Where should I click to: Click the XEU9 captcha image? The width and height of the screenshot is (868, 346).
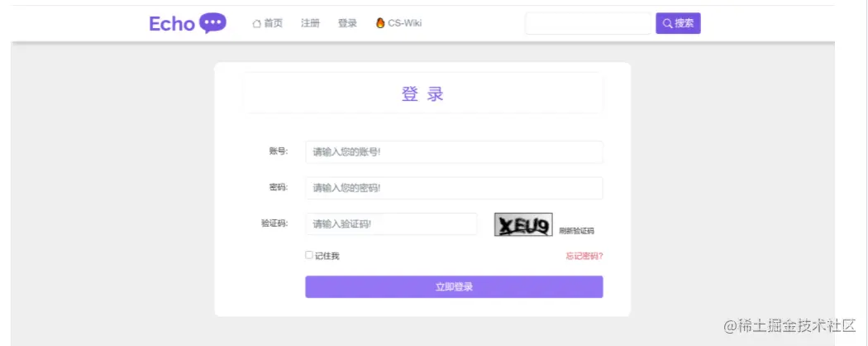pos(523,224)
